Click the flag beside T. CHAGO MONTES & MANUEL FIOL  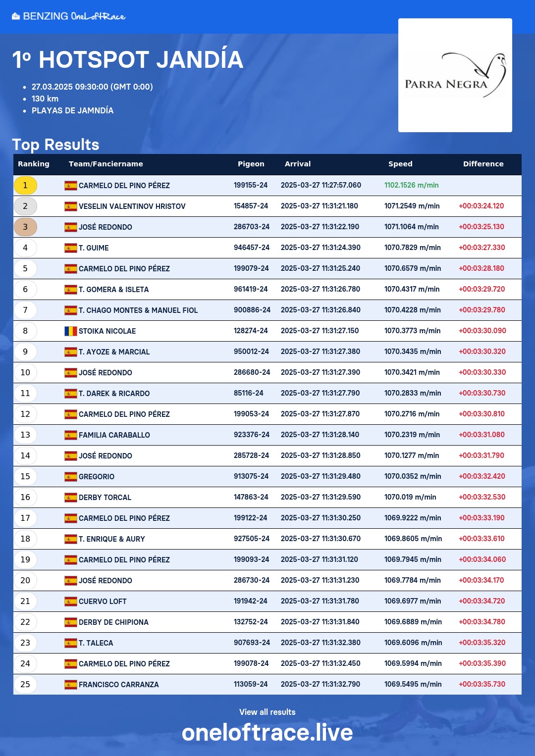point(71,310)
